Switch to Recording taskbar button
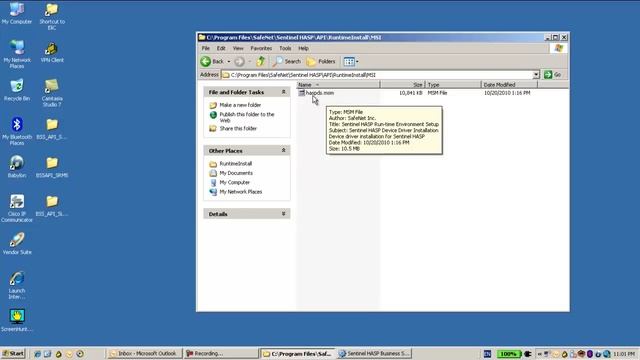Image resolution: width=640 pixels, height=360 pixels. click(x=221, y=353)
